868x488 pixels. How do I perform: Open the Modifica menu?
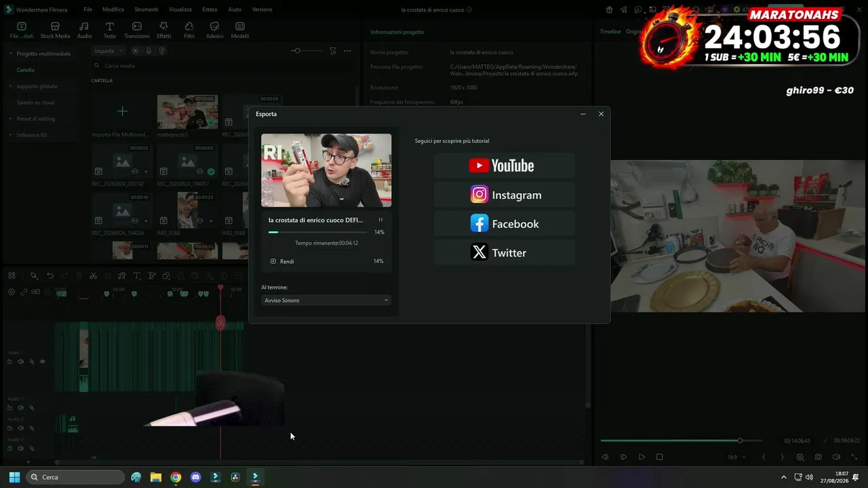[x=113, y=9]
